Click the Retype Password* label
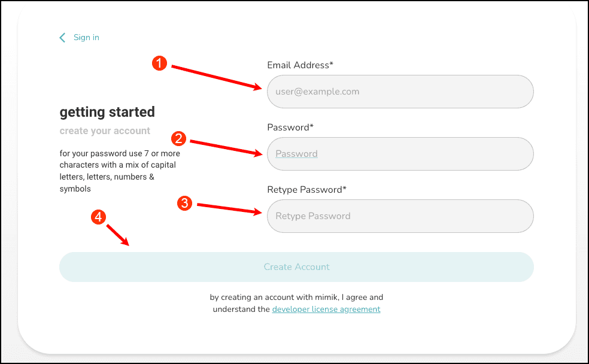 306,190
